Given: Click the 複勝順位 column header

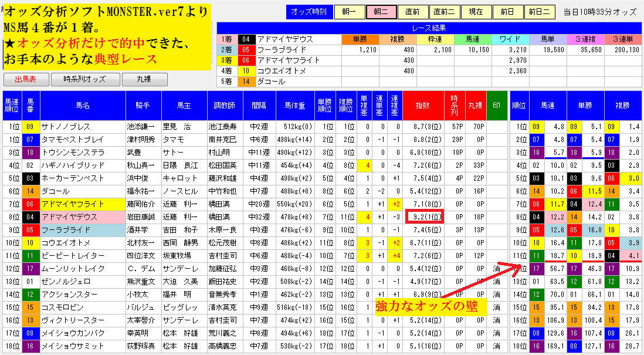Looking at the screenshot, I should (346, 106).
